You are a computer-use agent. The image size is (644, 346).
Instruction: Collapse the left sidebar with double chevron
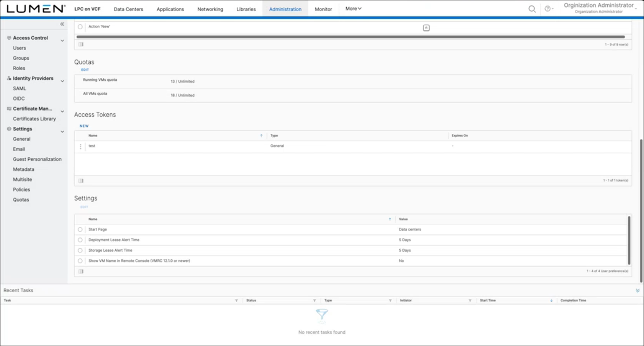click(62, 24)
